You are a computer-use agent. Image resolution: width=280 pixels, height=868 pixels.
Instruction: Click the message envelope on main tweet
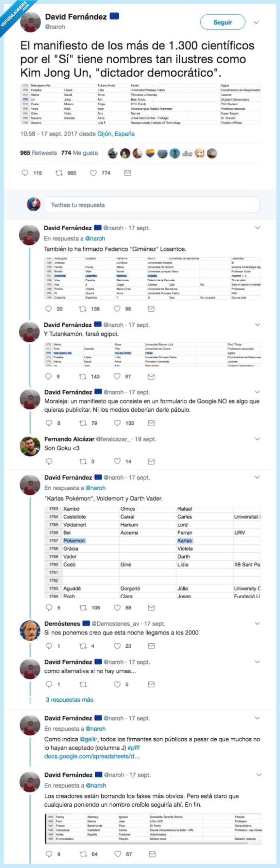click(x=127, y=173)
